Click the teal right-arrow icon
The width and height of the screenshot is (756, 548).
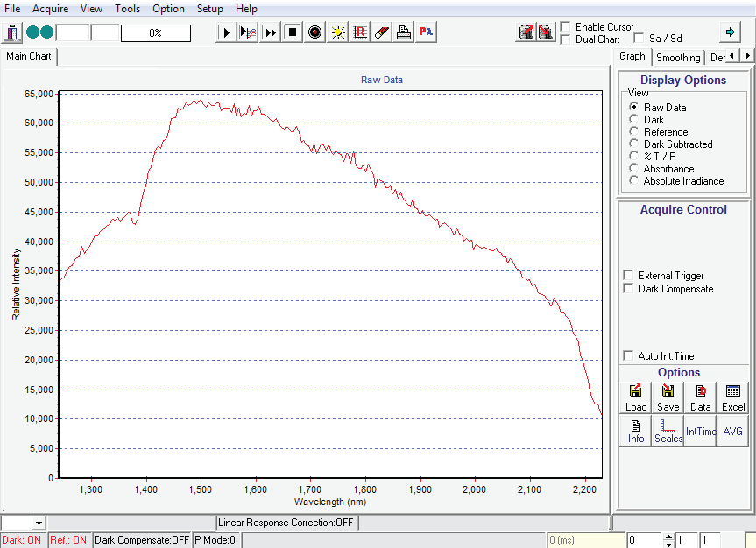click(x=729, y=32)
